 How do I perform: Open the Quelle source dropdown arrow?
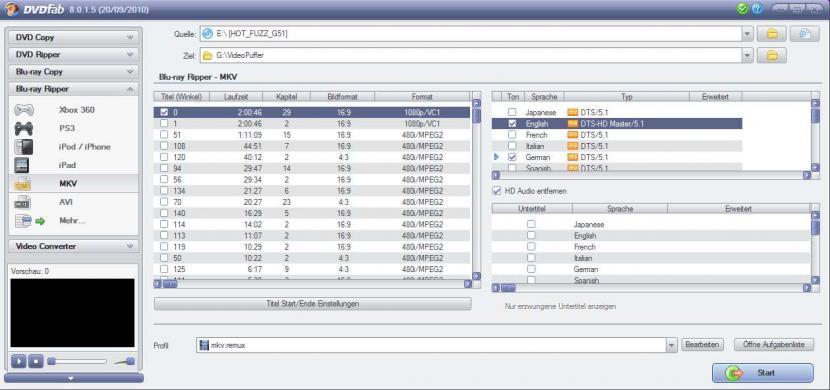pyautogui.click(x=747, y=34)
